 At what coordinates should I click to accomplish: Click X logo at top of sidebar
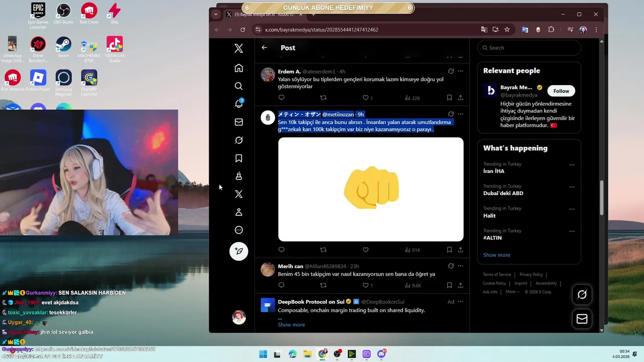click(238, 48)
